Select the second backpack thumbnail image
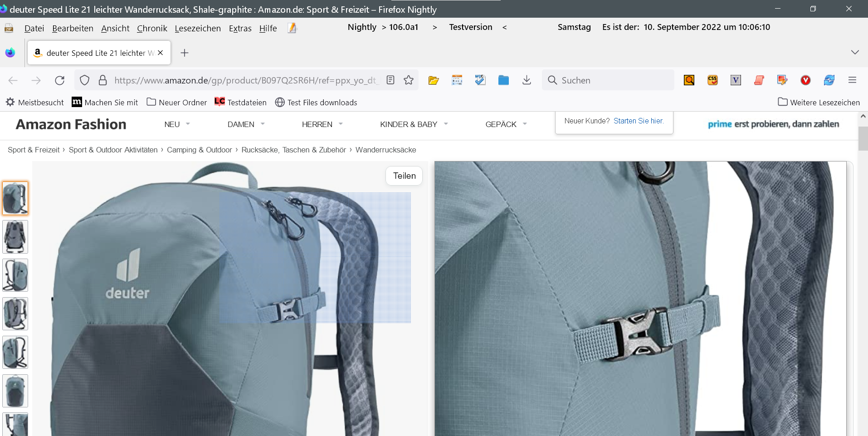Screen dimensions: 868x436 [x=15, y=237]
